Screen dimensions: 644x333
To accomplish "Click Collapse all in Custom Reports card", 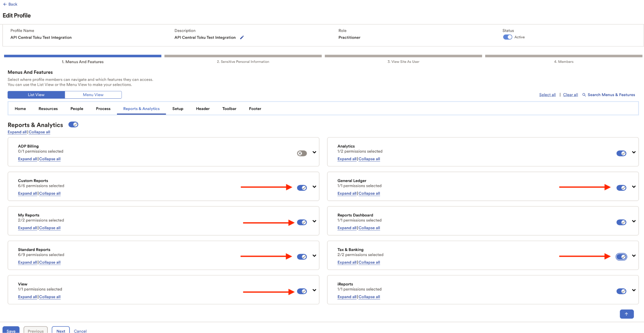I will (x=50, y=194).
